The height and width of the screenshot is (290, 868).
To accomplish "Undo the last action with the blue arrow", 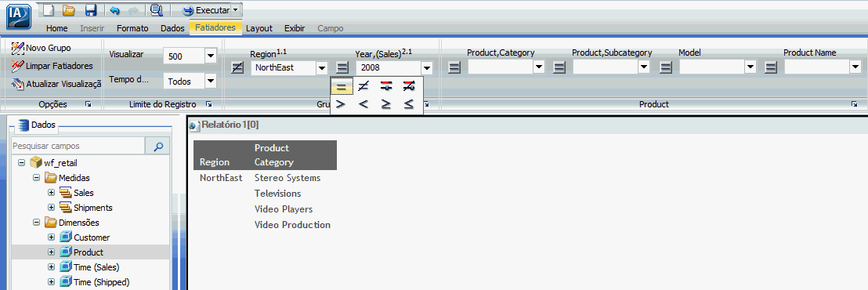I will click(x=114, y=9).
